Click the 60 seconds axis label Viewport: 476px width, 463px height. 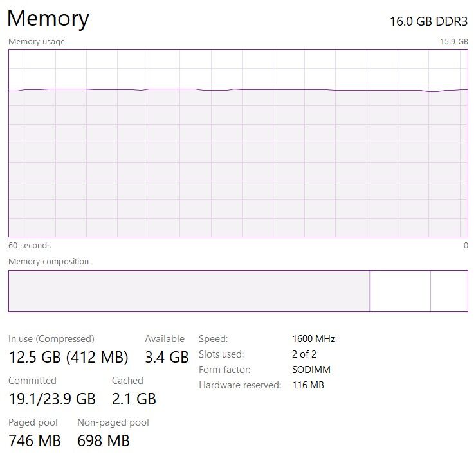coord(30,246)
